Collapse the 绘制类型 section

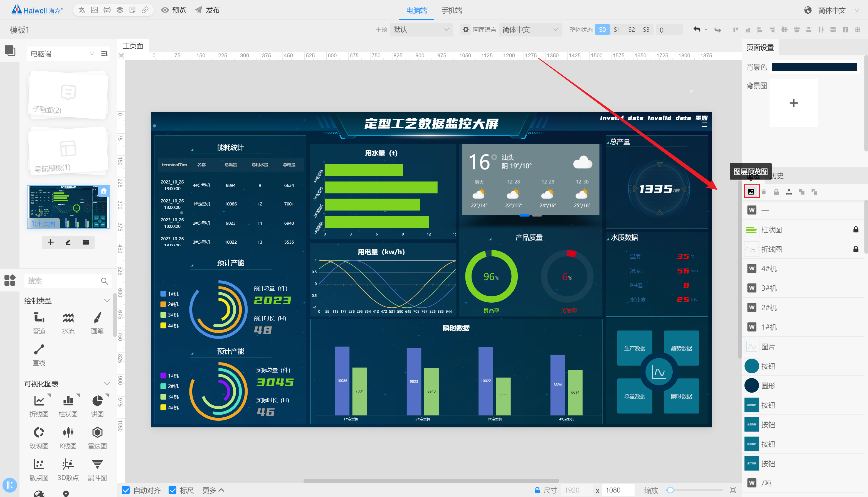107,300
